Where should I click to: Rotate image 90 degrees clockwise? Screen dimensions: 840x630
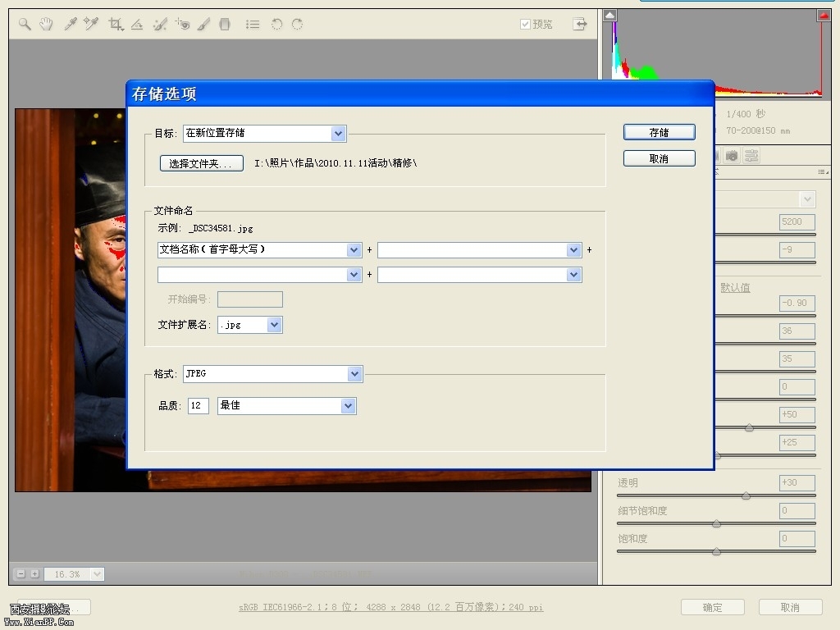297,25
